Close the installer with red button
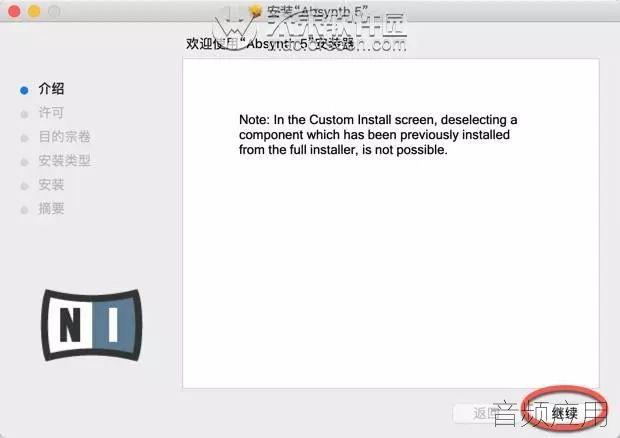Image resolution: width=620 pixels, height=438 pixels. (14, 11)
